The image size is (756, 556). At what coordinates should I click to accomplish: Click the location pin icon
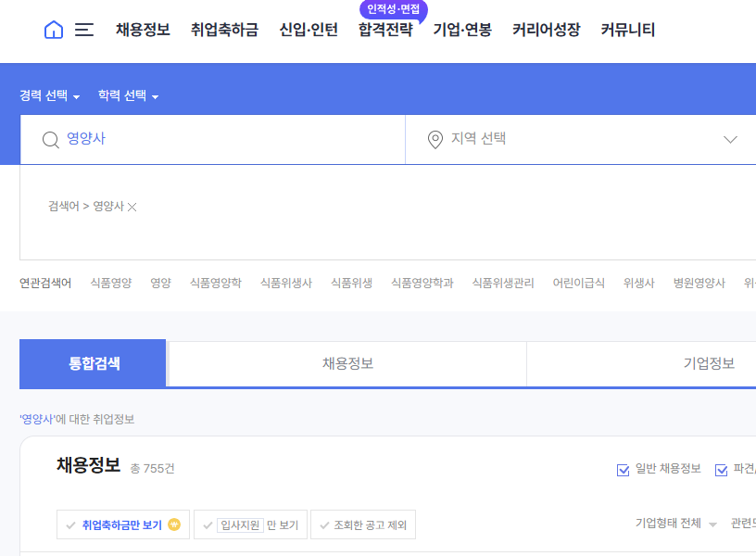[x=435, y=140]
